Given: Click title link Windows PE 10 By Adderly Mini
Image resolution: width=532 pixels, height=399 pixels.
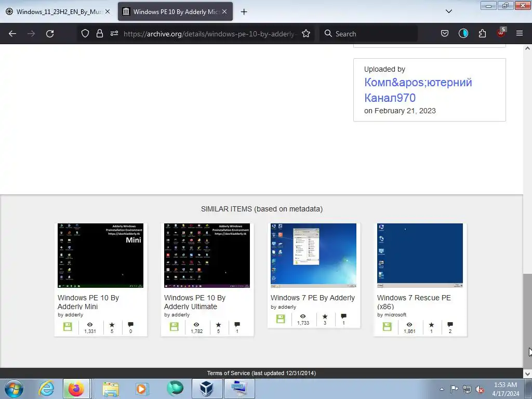Looking at the screenshot, I should point(88,302).
